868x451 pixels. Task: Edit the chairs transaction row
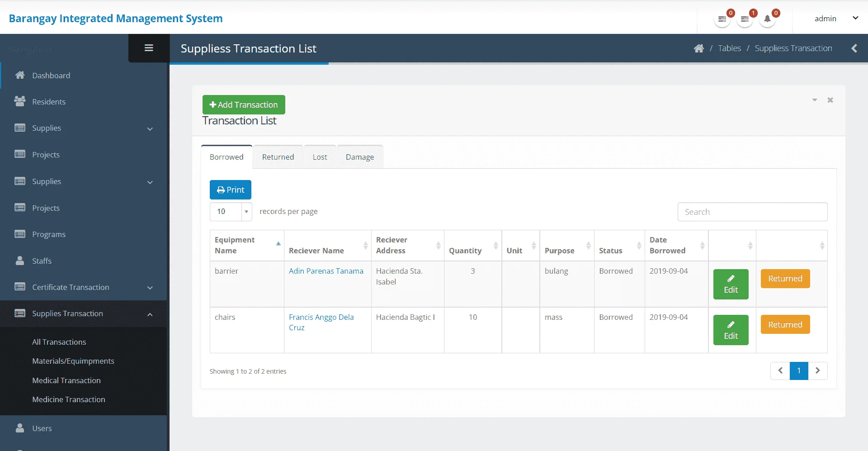click(x=731, y=330)
